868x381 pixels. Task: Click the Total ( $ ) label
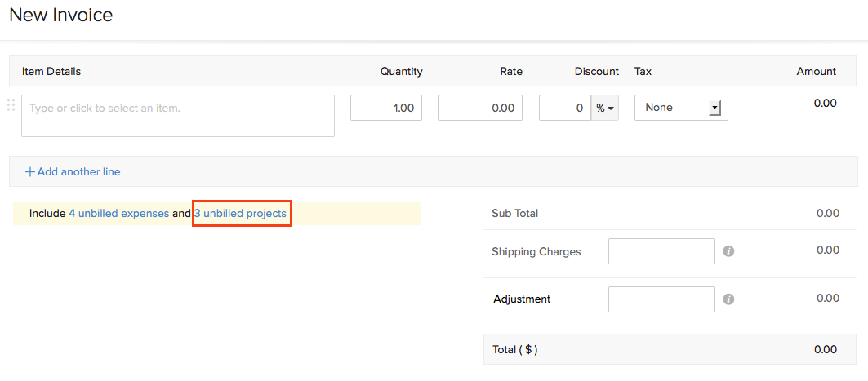[x=514, y=349]
